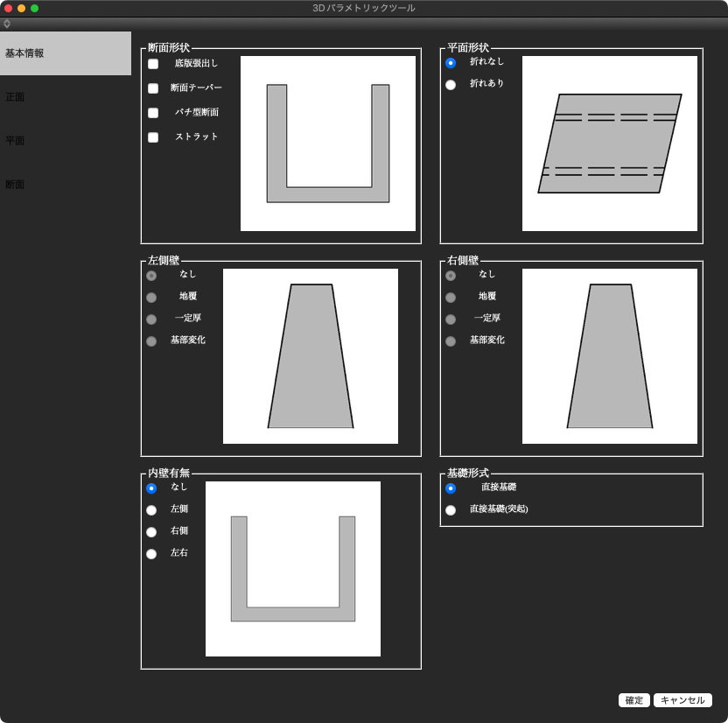Image resolution: width=728 pixels, height=723 pixels.
Task: Switch to the 平面 sidebar tab
Action: coord(15,141)
